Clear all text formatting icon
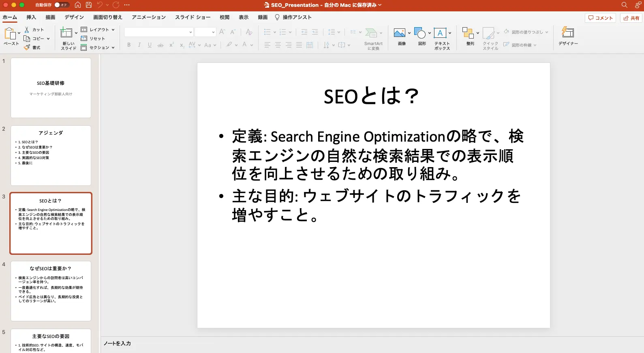644x353 pixels. (x=249, y=32)
